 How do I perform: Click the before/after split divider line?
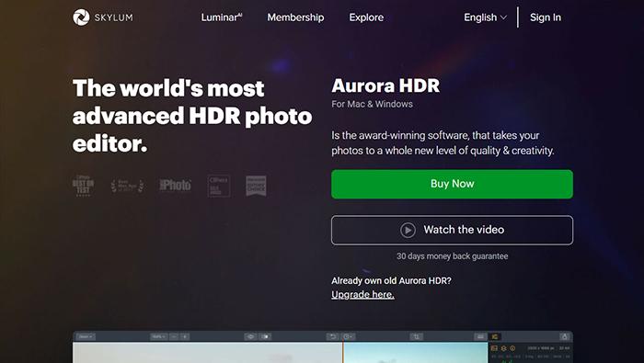(343, 352)
